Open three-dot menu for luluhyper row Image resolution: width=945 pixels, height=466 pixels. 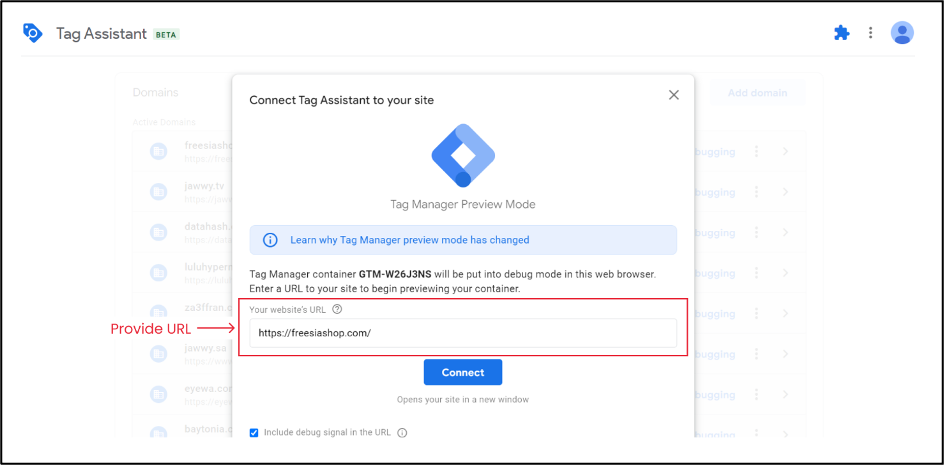(x=756, y=273)
